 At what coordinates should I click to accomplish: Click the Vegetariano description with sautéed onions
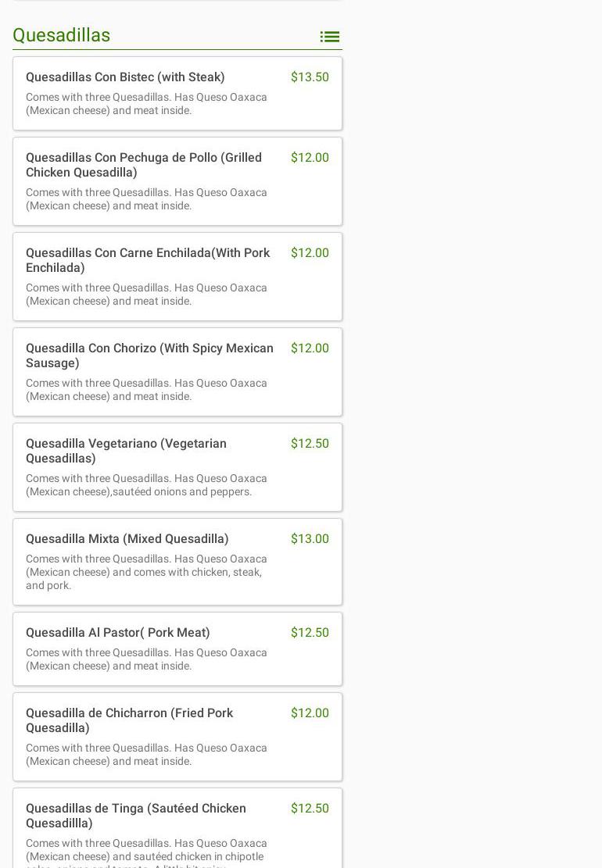pos(147,485)
